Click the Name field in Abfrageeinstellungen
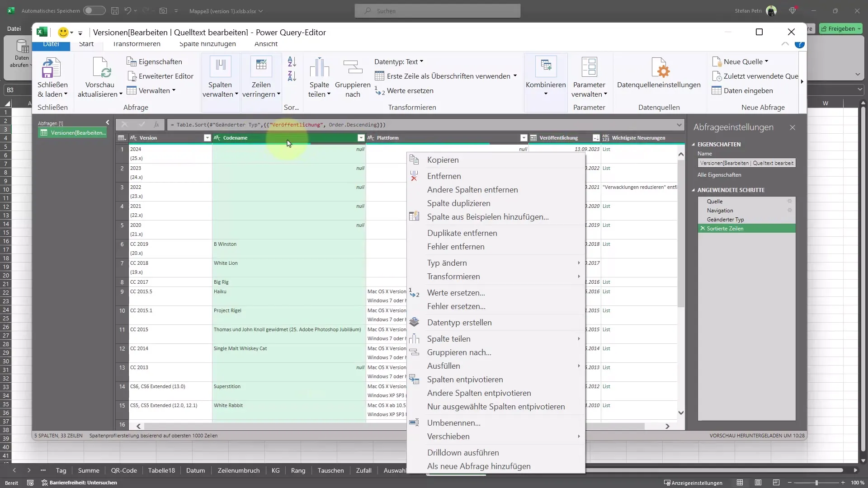Screen dimensions: 868x488 coord(746,163)
